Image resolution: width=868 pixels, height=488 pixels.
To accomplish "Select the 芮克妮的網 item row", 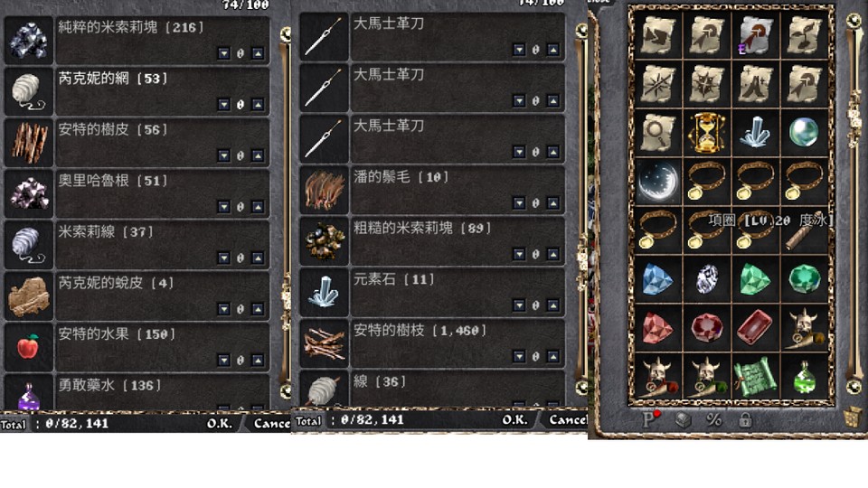I will [x=137, y=91].
